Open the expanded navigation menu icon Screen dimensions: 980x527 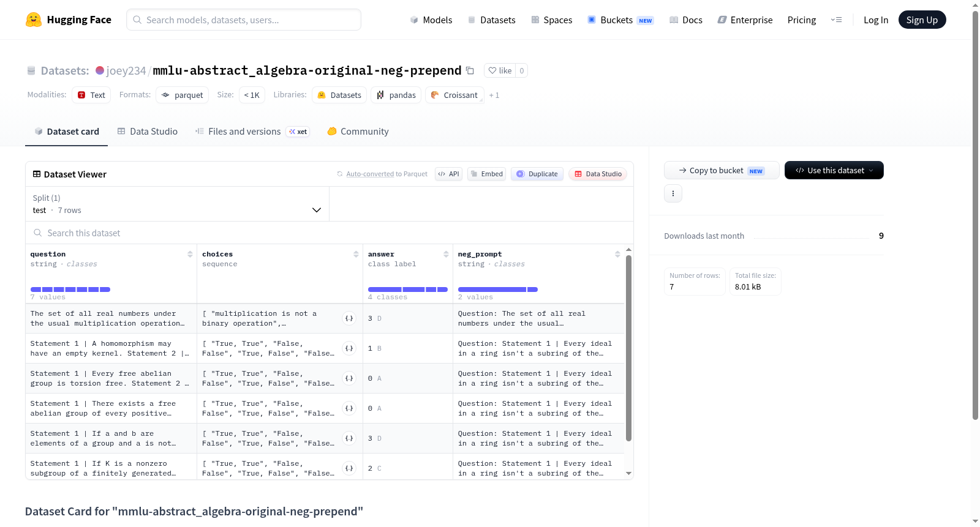pyautogui.click(x=836, y=20)
